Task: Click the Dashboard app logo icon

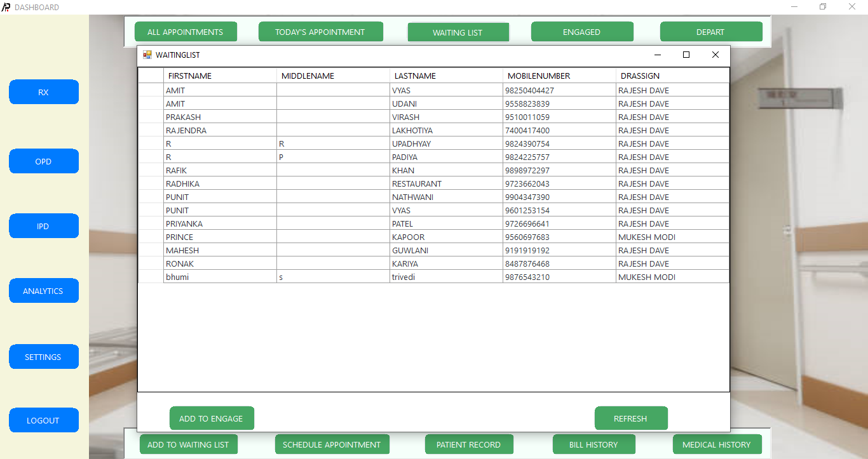Action: click(6, 7)
